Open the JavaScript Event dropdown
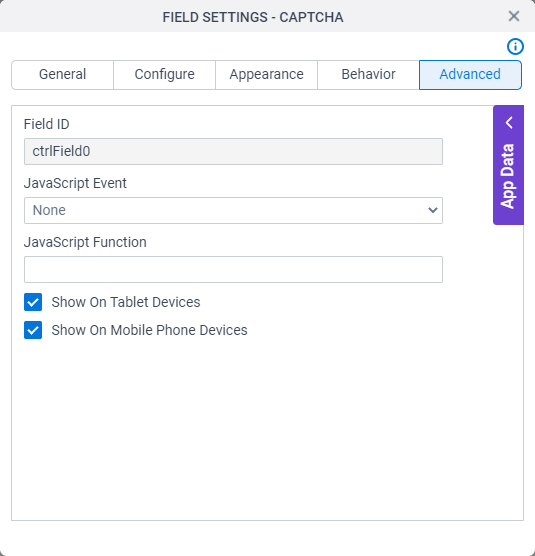Screen dimensions: 535x556 point(233,211)
